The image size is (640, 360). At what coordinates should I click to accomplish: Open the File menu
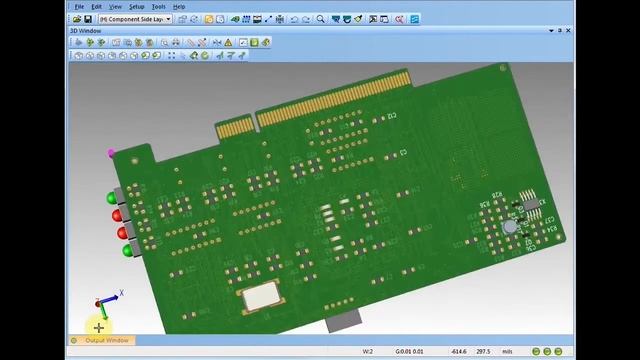tap(79, 7)
